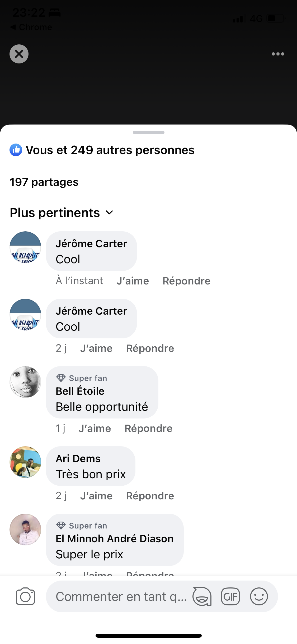Open camera to attach a photo
This screenshot has height=644, width=297.
[x=25, y=596]
